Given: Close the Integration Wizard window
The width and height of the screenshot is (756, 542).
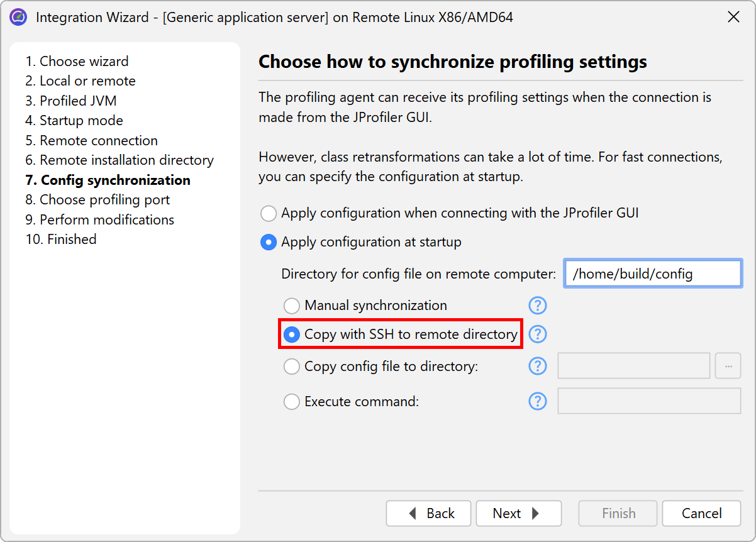Looking at the screenshot, I should pos(733,17).
